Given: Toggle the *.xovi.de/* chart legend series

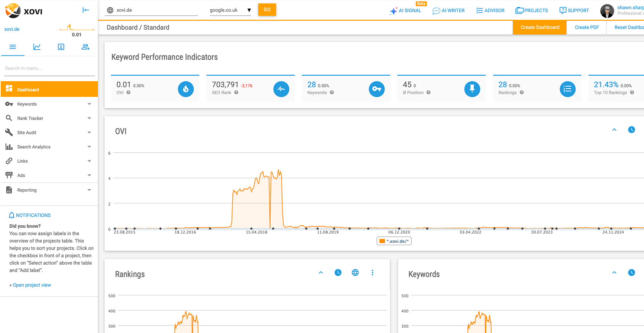Looking at the screenshot, I should [394, 241].
